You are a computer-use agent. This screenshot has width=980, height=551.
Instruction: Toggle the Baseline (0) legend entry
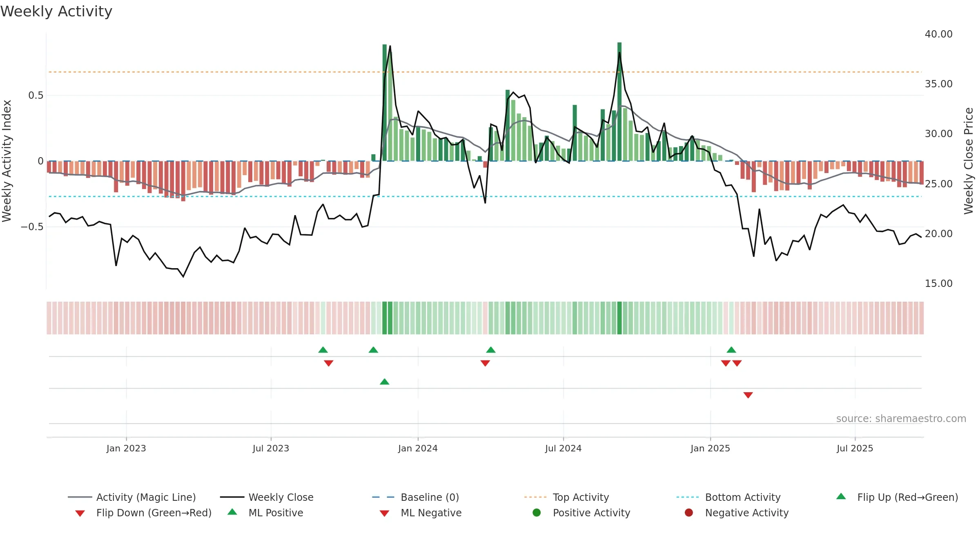pyautogui.click(x=416, y=497)
